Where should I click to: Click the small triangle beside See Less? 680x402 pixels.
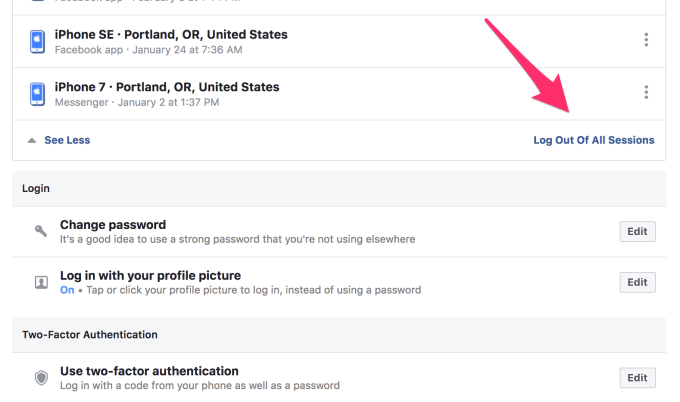tap(31, 141)
